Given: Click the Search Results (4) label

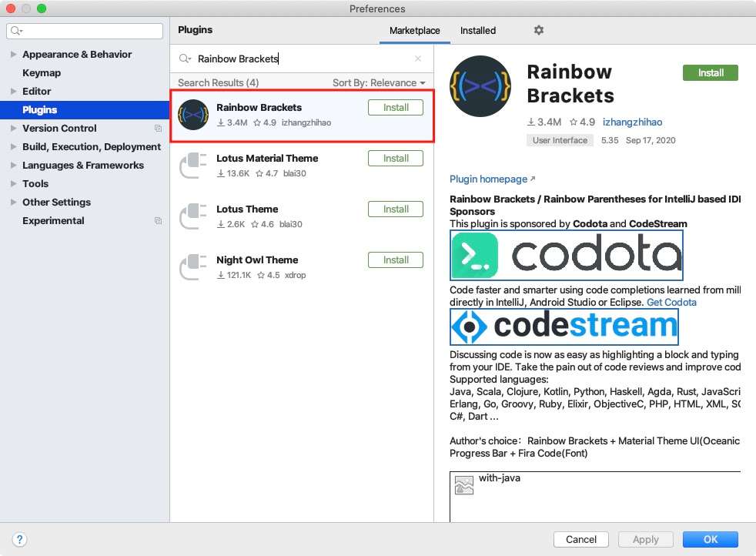Looking at the screenshot, I should (x=218, y=83).
